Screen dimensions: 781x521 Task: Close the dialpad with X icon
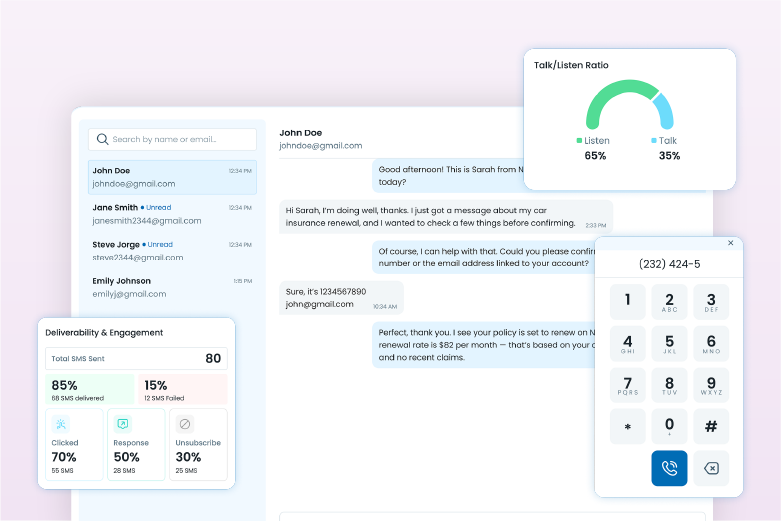click(x=730, y=243)
